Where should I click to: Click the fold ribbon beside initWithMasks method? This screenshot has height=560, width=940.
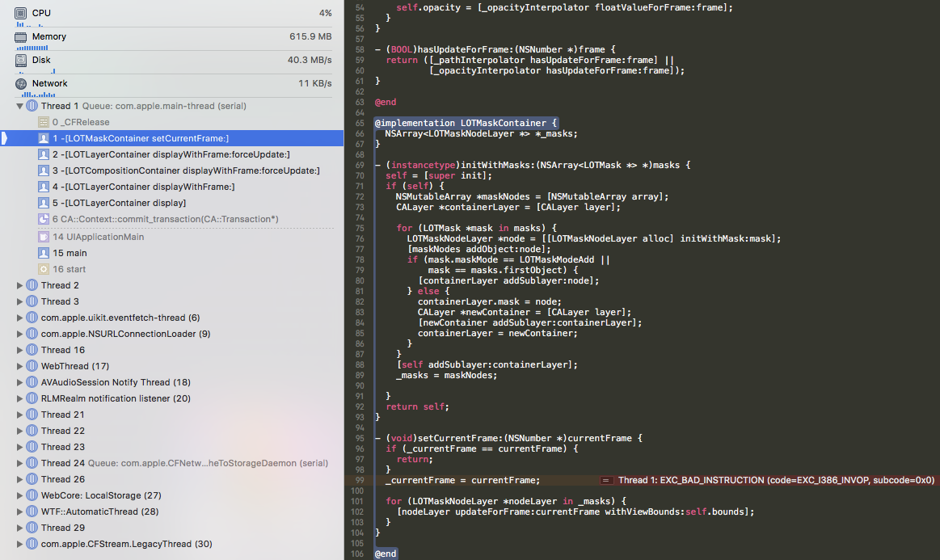pos(374,291)
